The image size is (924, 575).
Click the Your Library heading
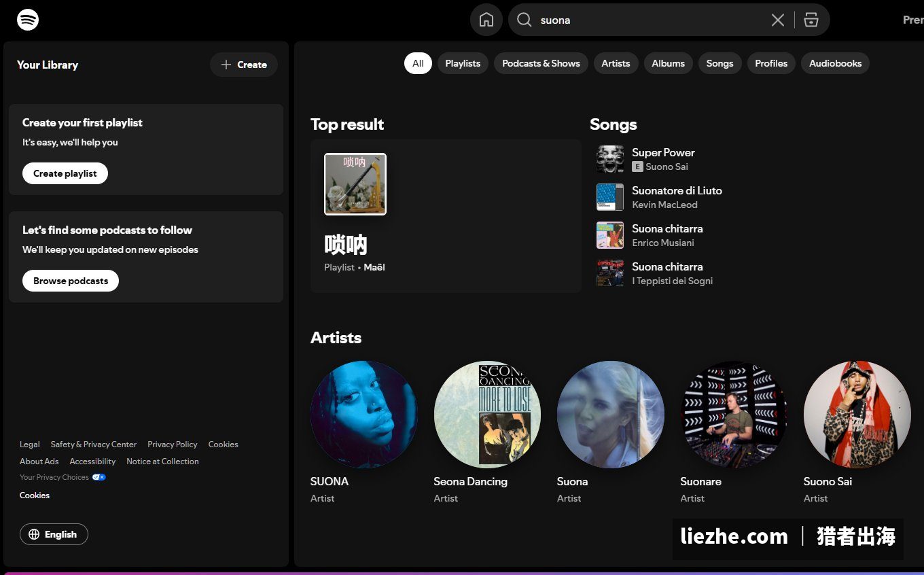click(x=48, y=65)
